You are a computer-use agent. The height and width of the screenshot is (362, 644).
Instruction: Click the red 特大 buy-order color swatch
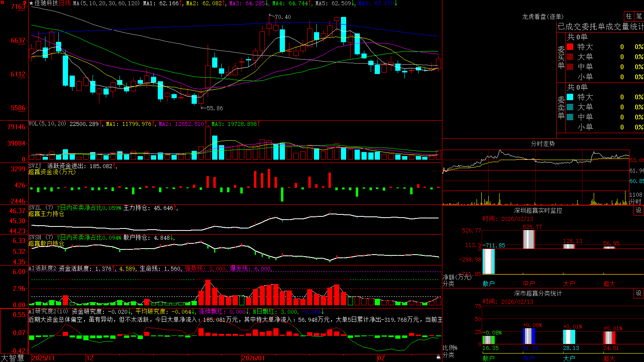click(570, 47)
